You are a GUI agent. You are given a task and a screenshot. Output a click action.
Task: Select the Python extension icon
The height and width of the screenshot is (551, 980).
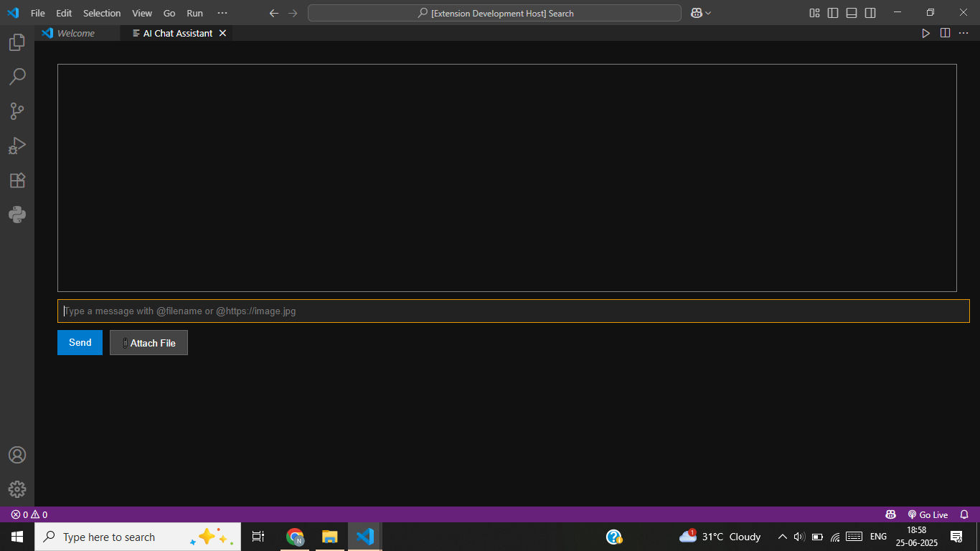tap(17, 215)
